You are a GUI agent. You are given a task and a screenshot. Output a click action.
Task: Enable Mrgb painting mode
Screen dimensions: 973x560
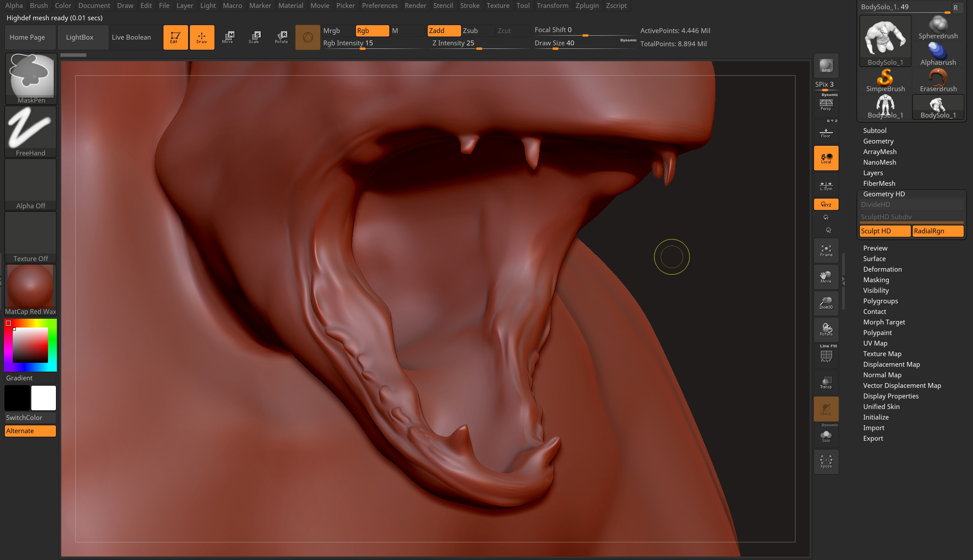click(x=338, y=31)
